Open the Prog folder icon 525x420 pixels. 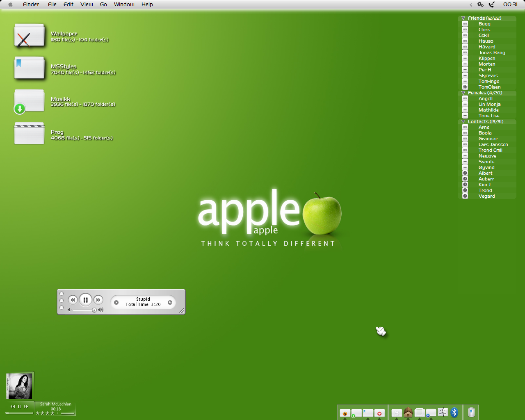click(x=29, y=133)
